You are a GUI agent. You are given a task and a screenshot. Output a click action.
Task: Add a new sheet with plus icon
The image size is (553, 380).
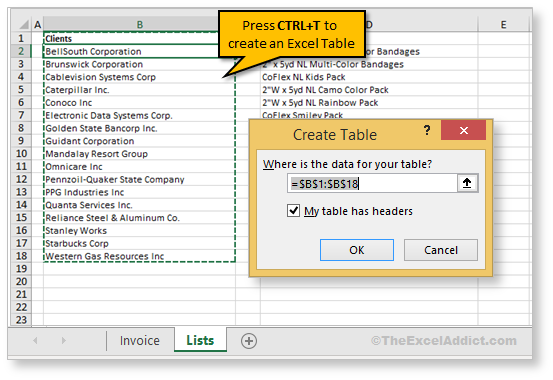249,341
